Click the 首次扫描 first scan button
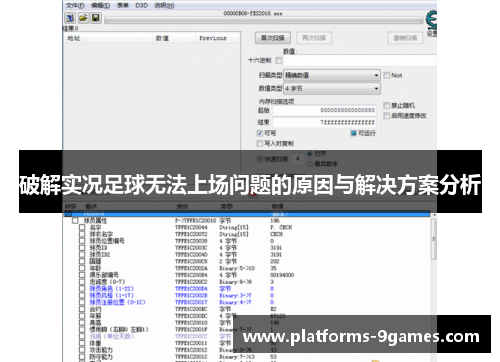This screenshot has width=500, height=362. pos(273,38)
